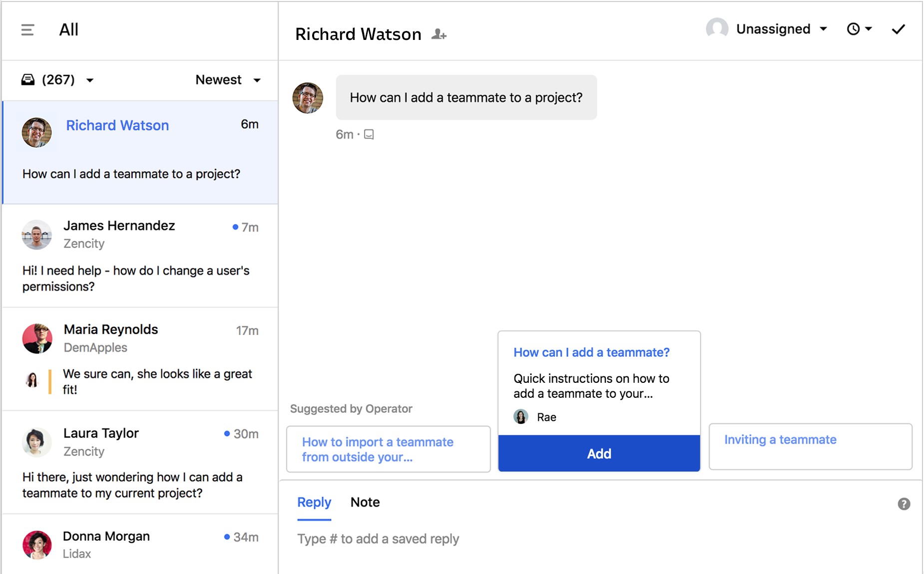Open the How can I add a teammate? article
The height and width of the screenshot is (574, 924).
point(591,352)
